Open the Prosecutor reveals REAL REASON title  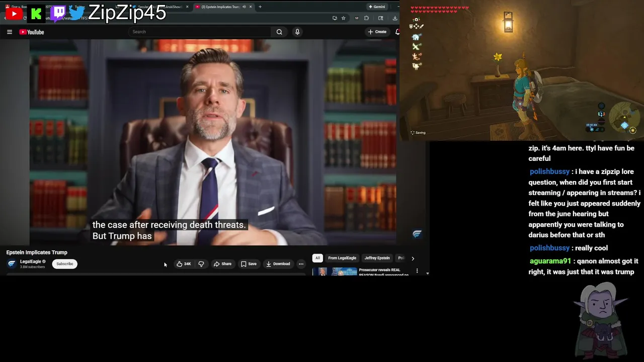(383, 272)
